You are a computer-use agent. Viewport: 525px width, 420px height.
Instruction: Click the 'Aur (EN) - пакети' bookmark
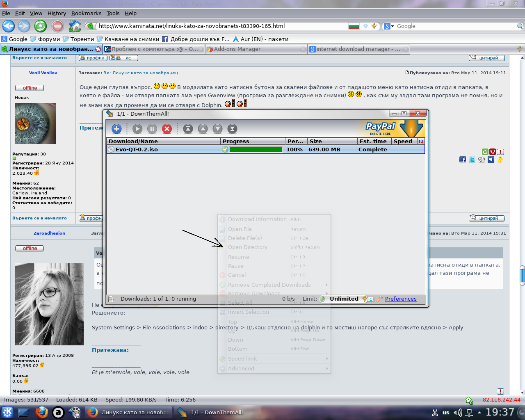click(260, 39)
